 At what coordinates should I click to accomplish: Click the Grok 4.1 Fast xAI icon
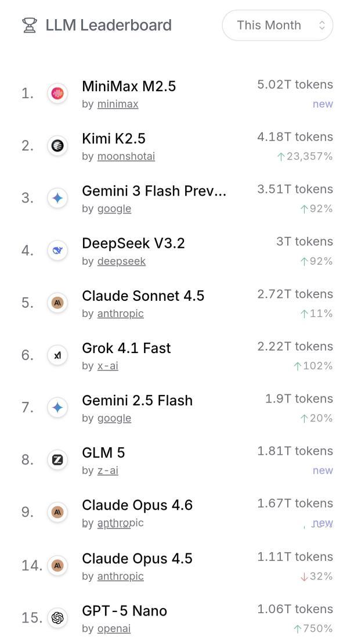pyautogui.click(x=57, y=355)
